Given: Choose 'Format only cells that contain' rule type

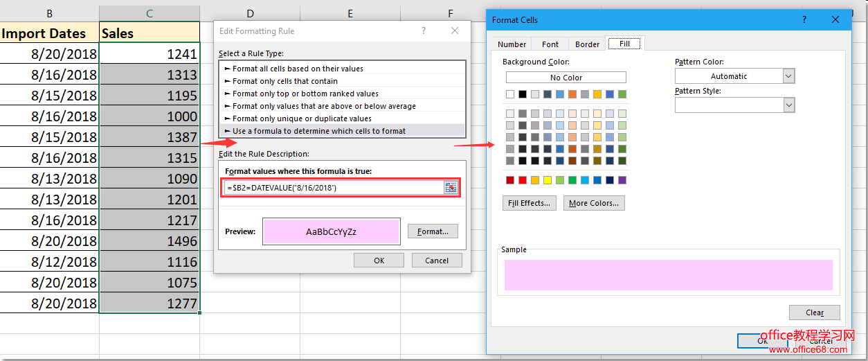Looking at the screenshot, I should (x=285, y=81).
